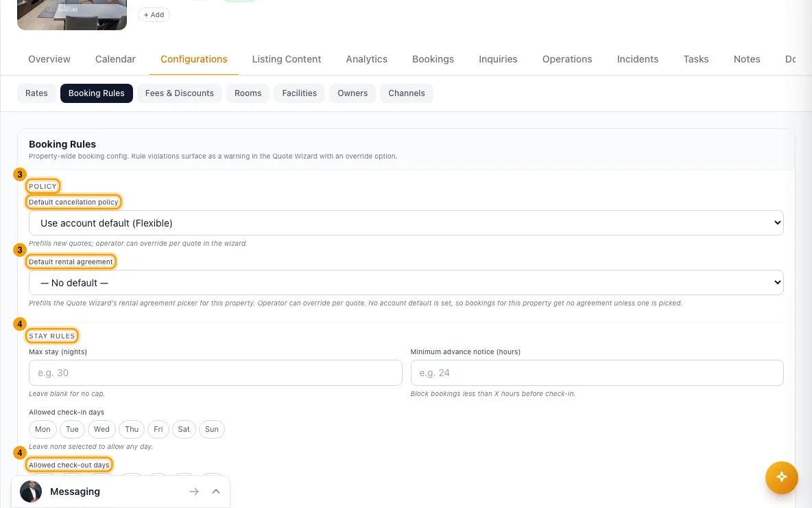
Task: Toggle Thu in allowed check-in days
Action: [132, 429]
